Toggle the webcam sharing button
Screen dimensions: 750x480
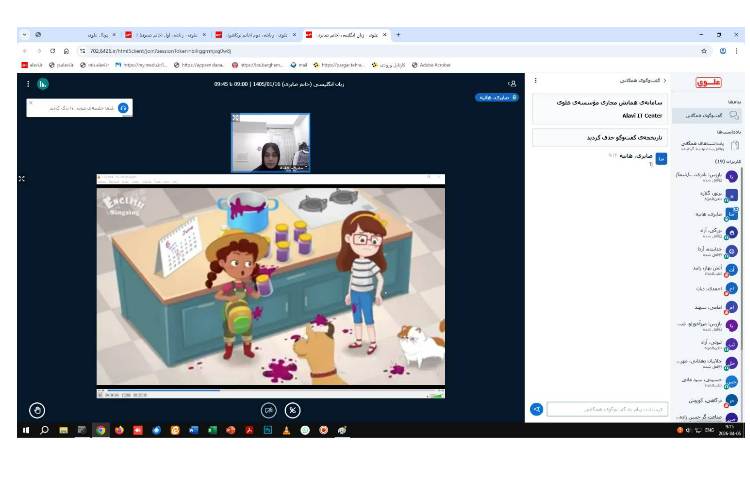[269, 410]
